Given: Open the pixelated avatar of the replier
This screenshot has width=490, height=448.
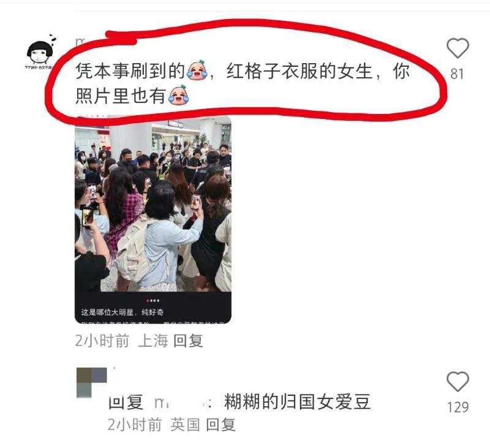Looking at the screenshot, I should [91, 382].
